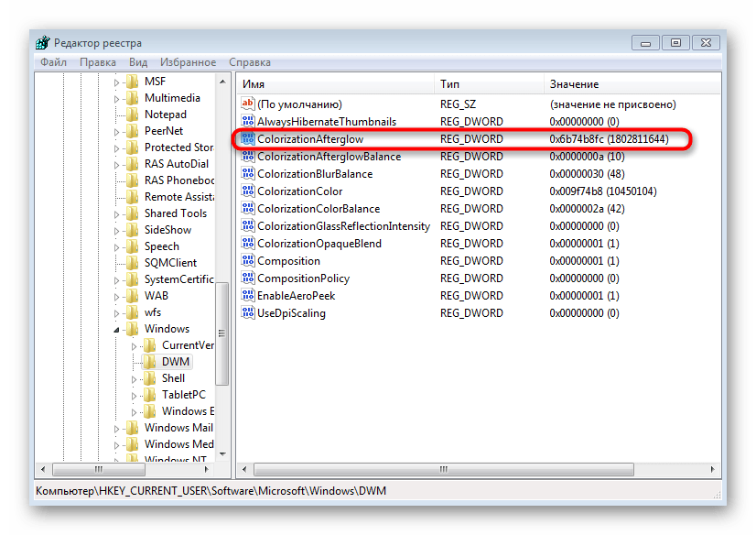This screenshot has width=756, height=535.
Task: Click tree pane horizontal scrollbar thumb
Action: [x=98, y=469]
